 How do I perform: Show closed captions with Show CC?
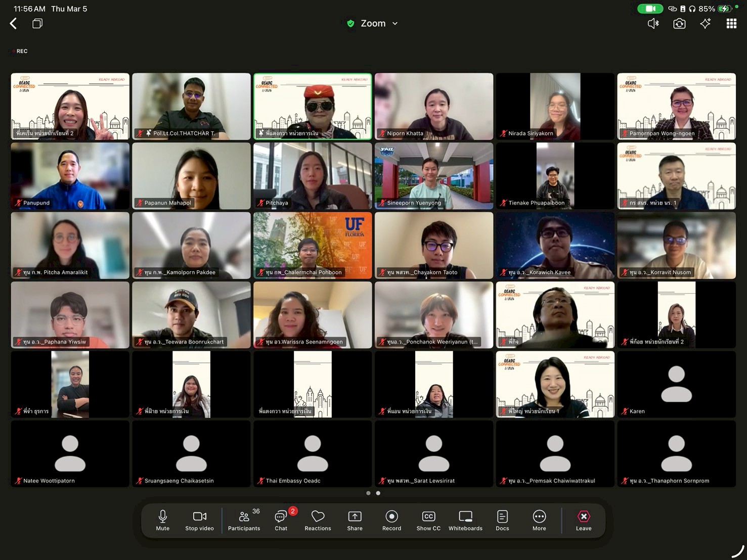tap(428, 520)
